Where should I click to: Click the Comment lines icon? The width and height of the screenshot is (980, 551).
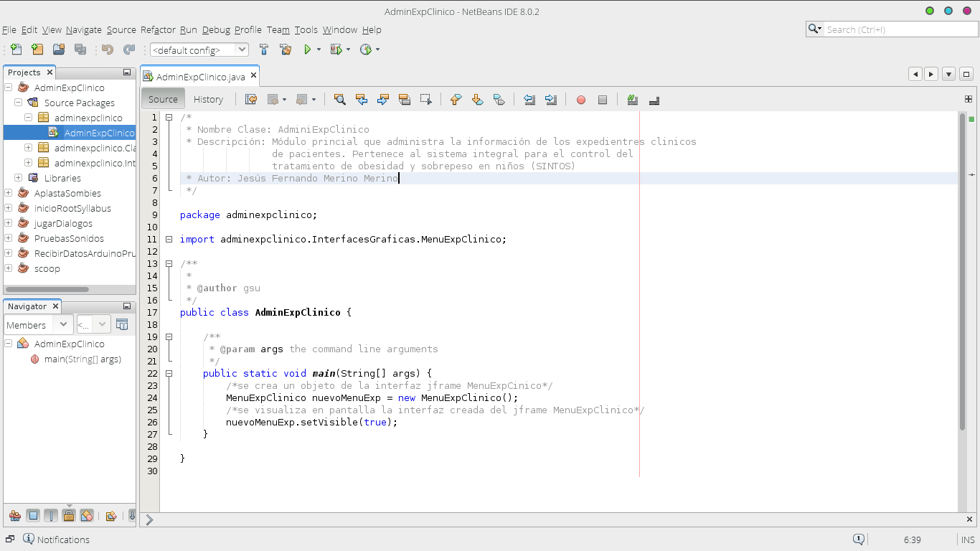pos(631,100)
